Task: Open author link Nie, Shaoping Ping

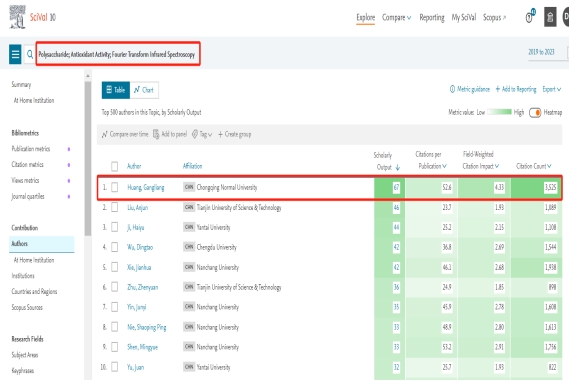Action: 146,327
